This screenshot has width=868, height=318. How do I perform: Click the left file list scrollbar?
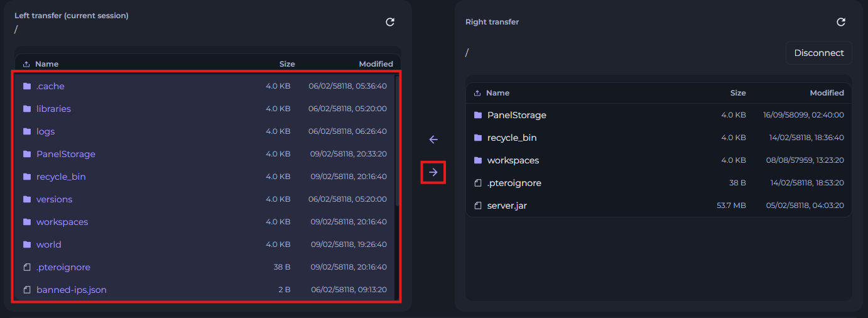pyautogui.click(x=396, y=145)
